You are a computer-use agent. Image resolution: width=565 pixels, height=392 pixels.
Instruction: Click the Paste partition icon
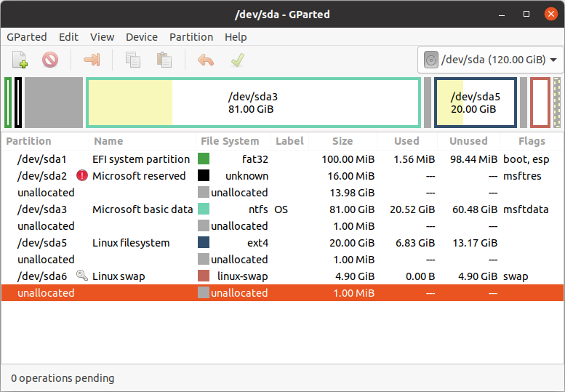click(164, 60)
